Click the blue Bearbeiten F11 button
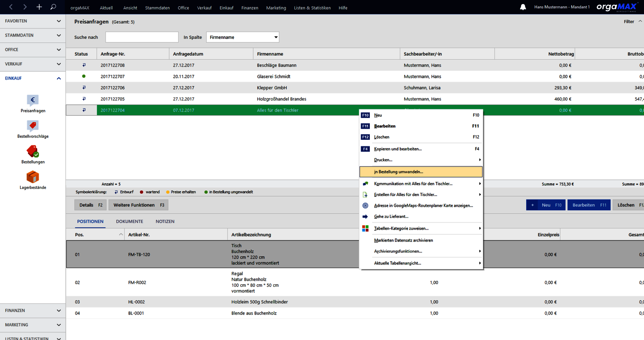Image resolution: width=644 pixels, height=340 pixels. [589, 205]
